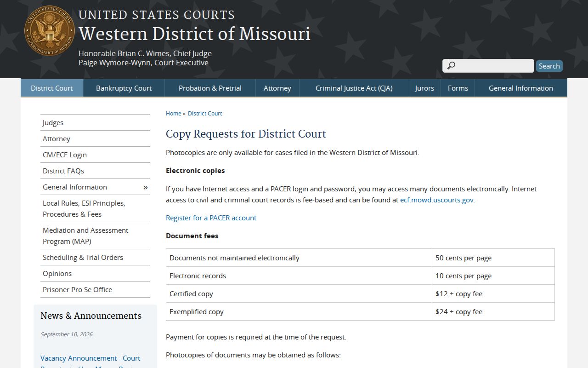Click the Western District of Missouri title
The width and height of the screenshot is (588, 368).
194,34
